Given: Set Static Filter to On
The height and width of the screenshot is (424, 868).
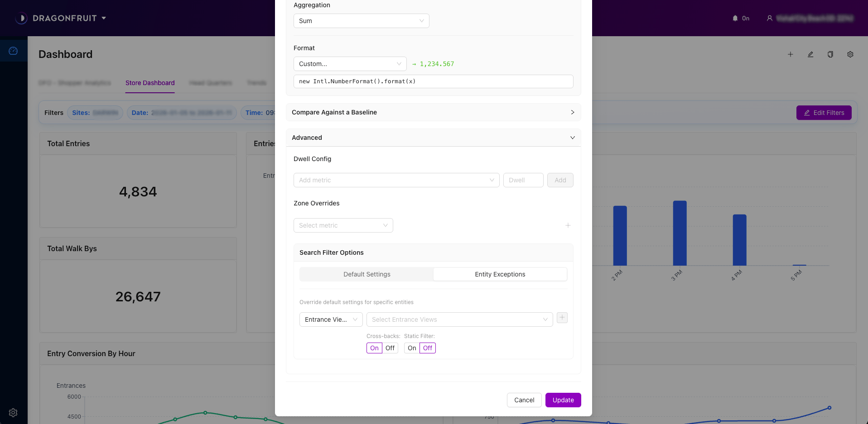Looking at the screenshot, I should (411, 348).
